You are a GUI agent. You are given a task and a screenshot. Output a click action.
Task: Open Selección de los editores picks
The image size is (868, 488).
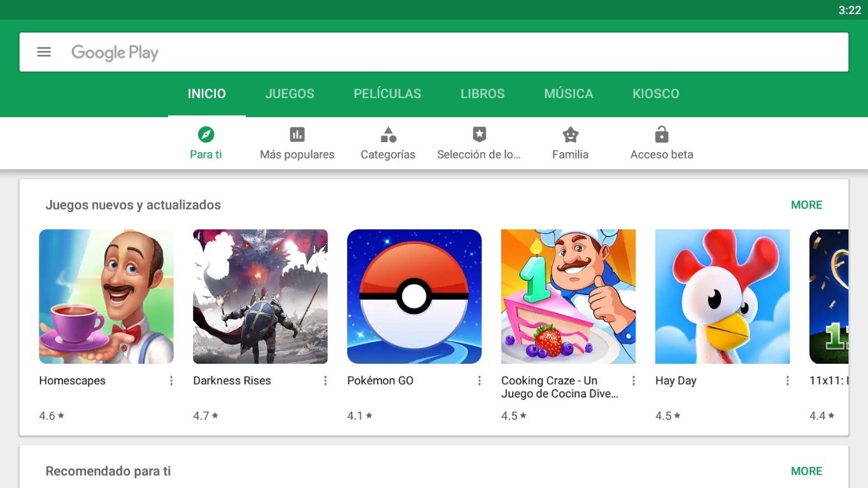pyautogui.click(x=479, y=142)
